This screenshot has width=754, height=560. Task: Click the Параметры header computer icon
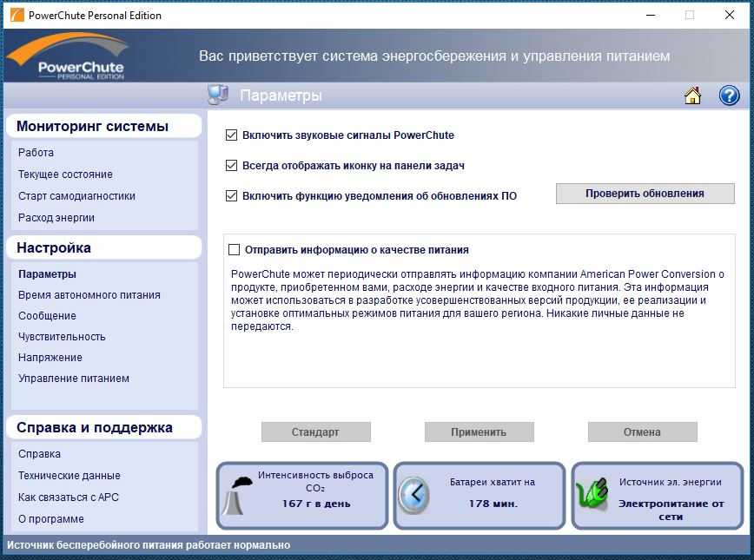tap(217, 96)
